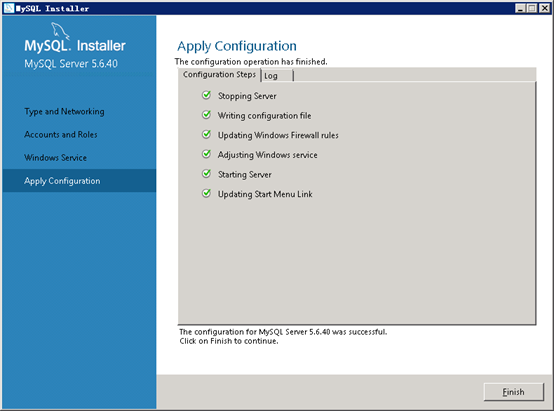Close the MySQL Installer window
Screen dimensions: 554x411
(x=544, y=8)
